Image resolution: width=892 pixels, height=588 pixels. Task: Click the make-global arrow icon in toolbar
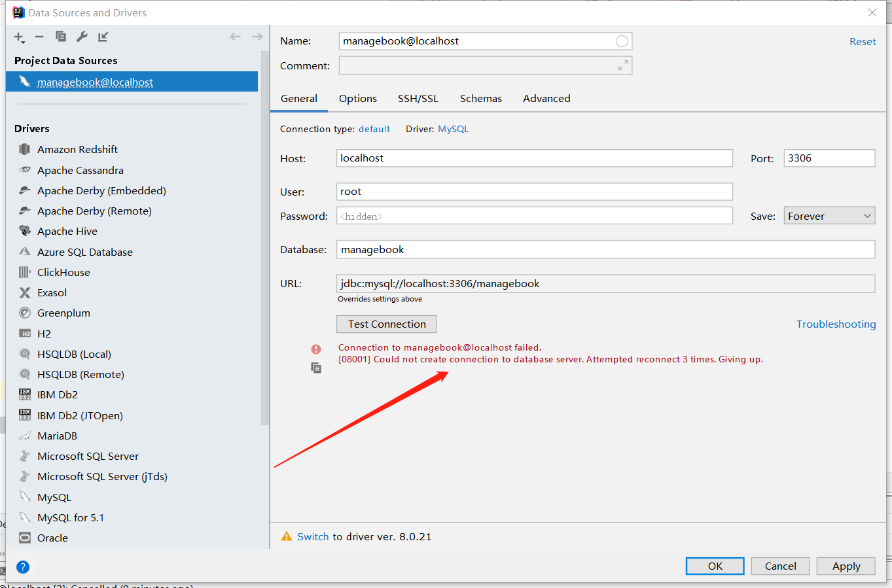coord(103,37)
